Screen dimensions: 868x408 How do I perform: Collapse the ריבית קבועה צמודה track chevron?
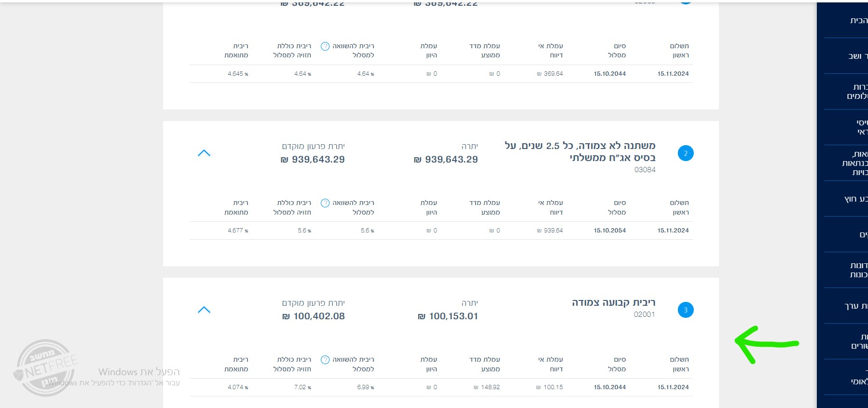[204, 310]
